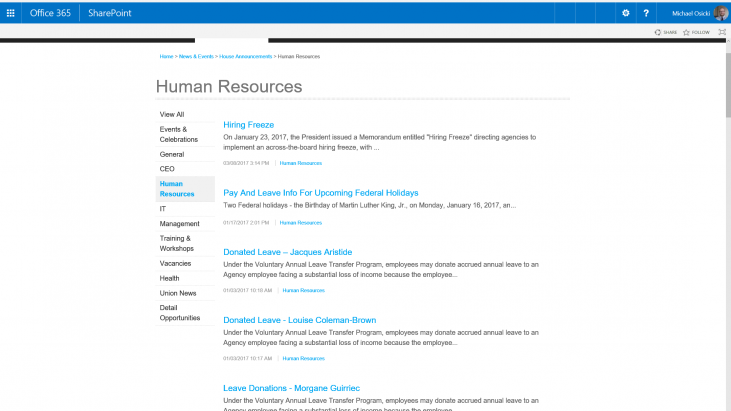Choose the Management category
The width and height of the screenshot is (731, 411).
pyautogui.click(x=185, y=224)
